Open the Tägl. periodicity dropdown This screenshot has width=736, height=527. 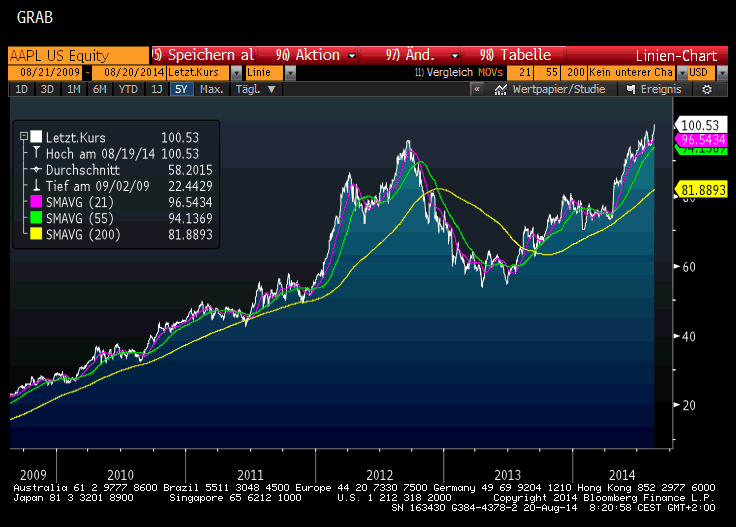coord(256,89)
